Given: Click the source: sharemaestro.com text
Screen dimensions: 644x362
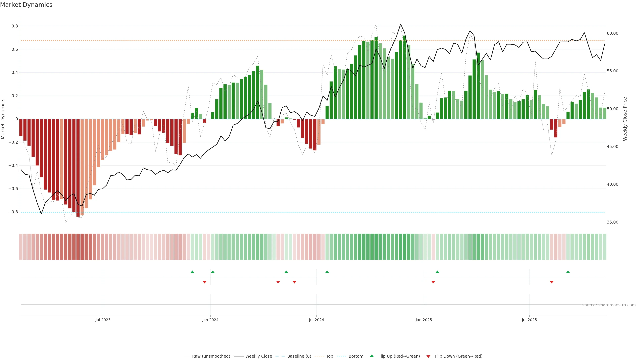Looking at the screenshot, I should click(x=609, y=305).
